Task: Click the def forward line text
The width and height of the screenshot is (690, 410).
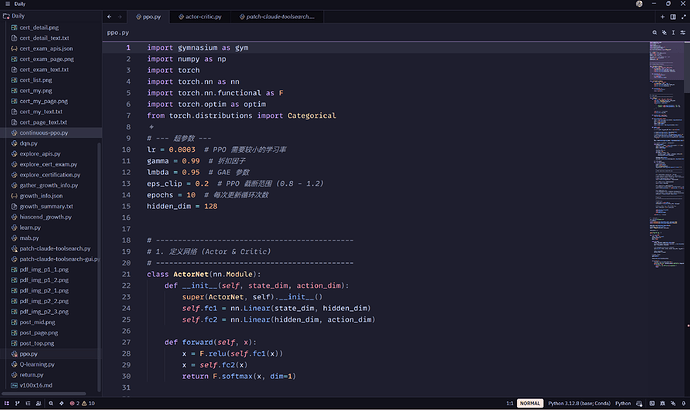Action: point(210,342)
